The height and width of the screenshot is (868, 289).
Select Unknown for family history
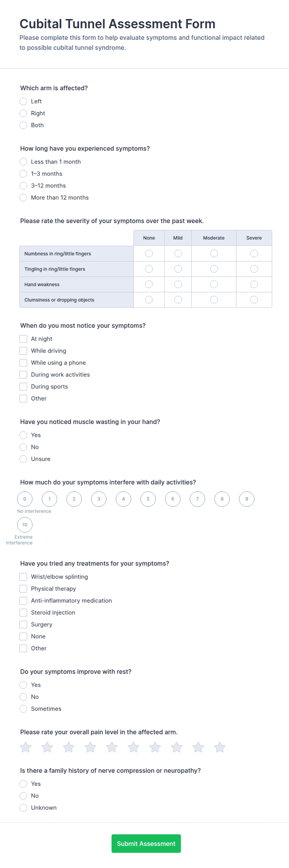pos(23,807)
